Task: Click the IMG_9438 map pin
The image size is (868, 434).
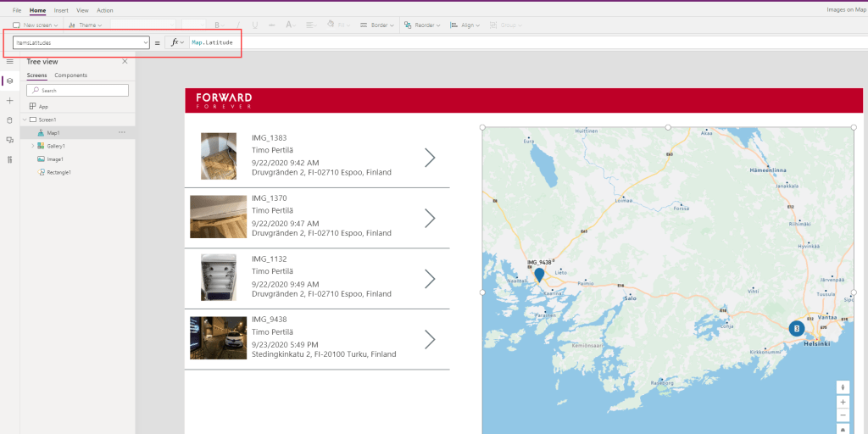Action: tap(539, 275)
